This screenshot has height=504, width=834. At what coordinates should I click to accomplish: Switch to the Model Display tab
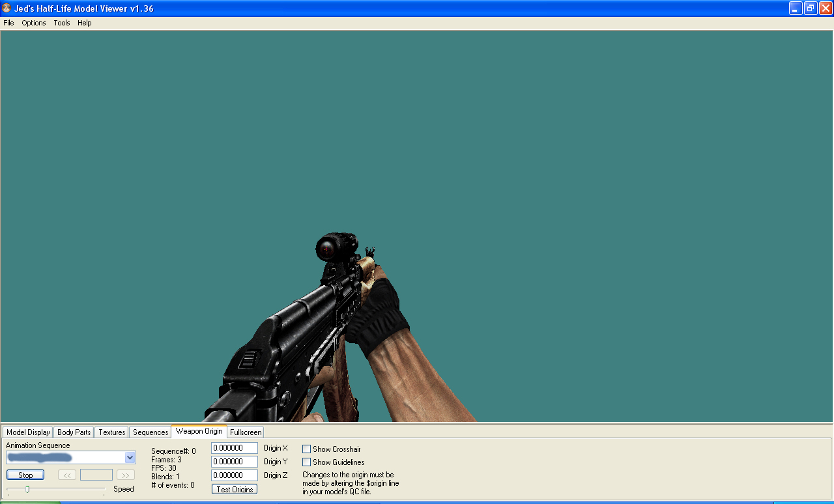pos(28,432)
